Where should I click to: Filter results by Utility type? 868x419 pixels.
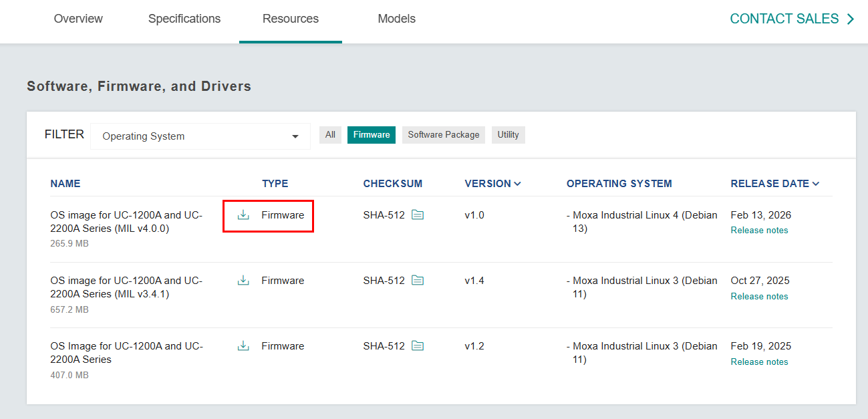(x=508, y=135)
